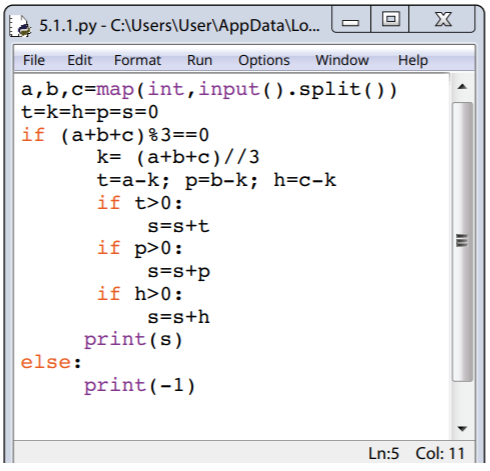Open the Format menu
The height and width of the screenshot is (471, 490).
(x=137, y=60)
